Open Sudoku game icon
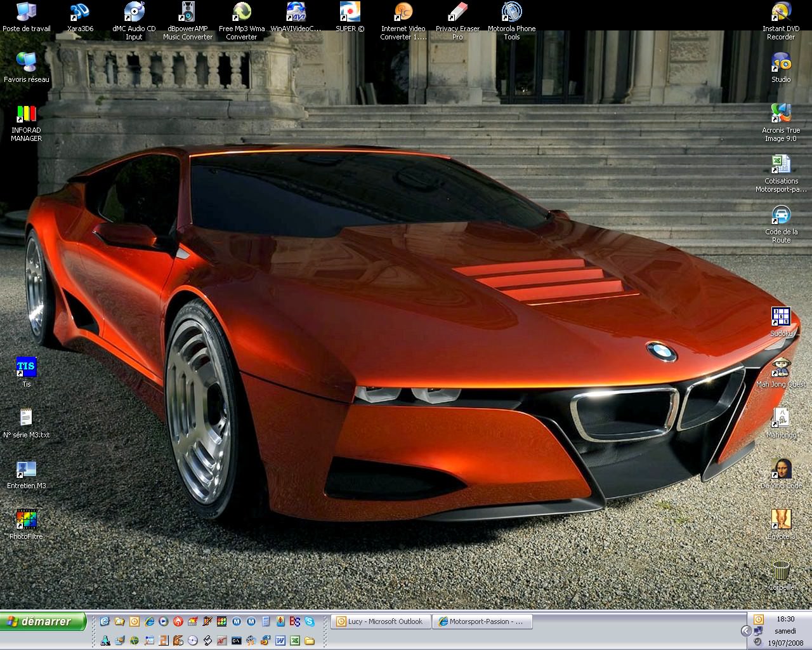This screenshot has width=812, height=650. (781, 322)
